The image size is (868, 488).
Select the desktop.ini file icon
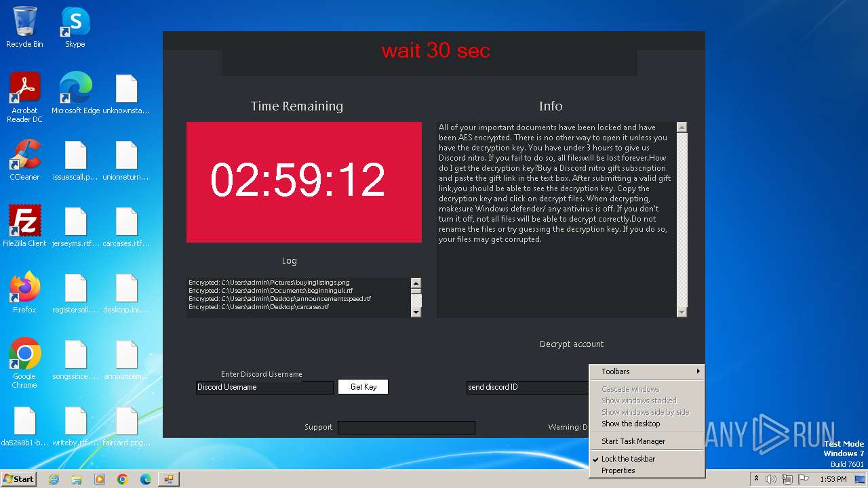[126, 293]
